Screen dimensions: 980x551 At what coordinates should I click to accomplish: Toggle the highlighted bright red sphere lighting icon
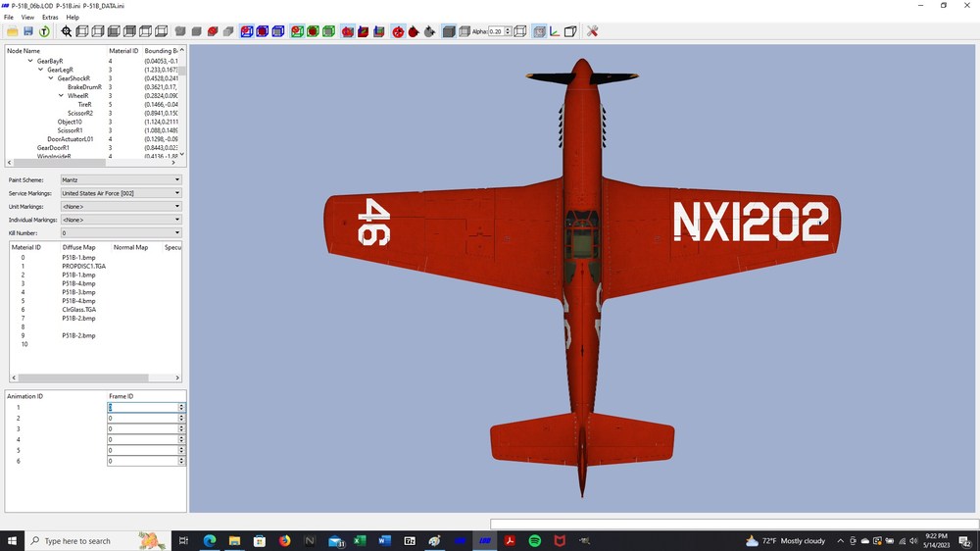tap(398, 31)
